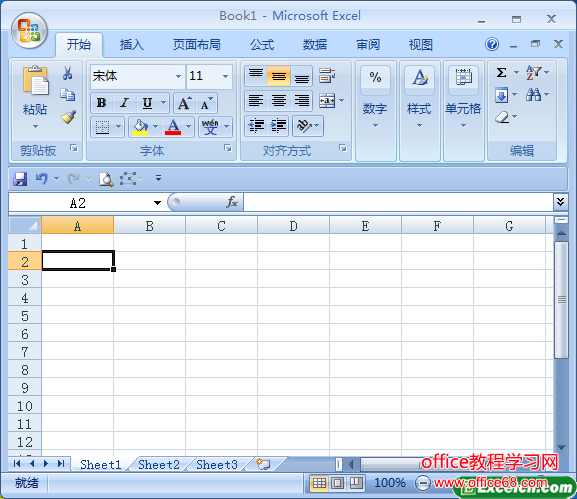This screenshot has height=499, width=577.
Task: Decrease font size with small A
Action: pyautogui.click(x=206, y=103)
